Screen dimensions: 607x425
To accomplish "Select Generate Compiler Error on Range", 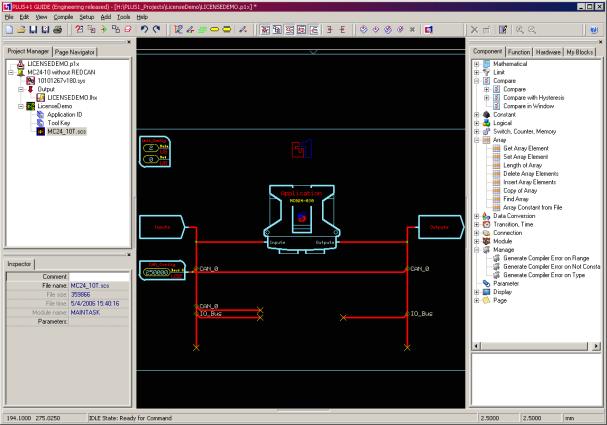I will click(546, 258).
